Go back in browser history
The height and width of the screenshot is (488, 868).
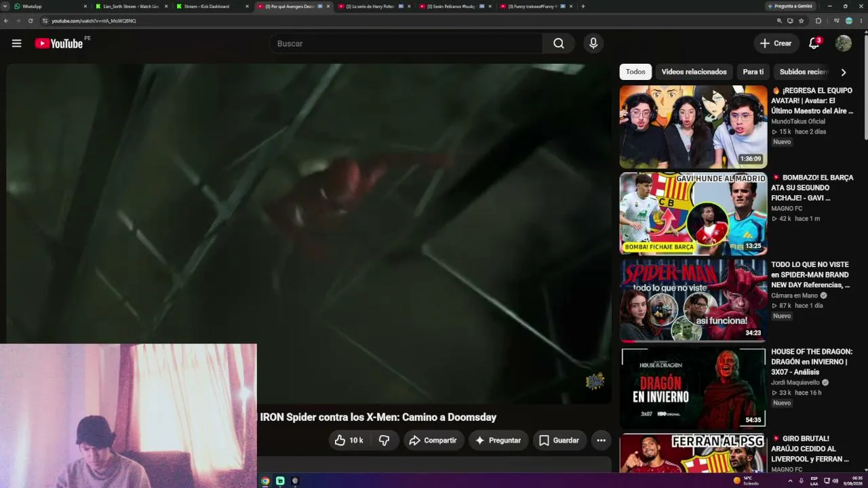6,21
